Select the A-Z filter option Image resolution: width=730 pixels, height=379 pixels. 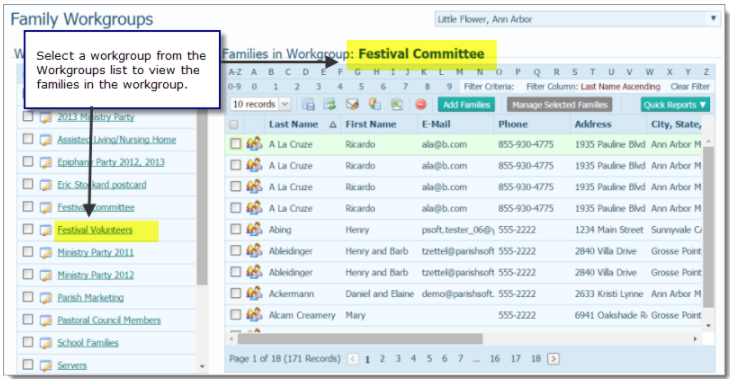[235, 72]
